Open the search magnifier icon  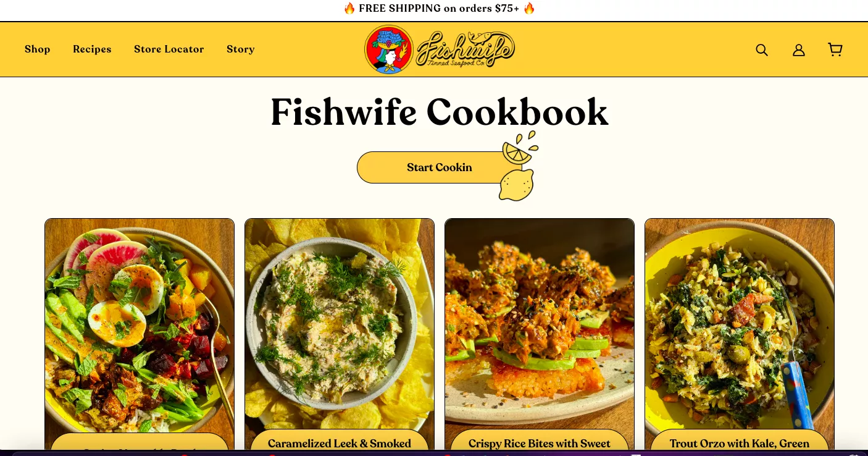(762, 50)
